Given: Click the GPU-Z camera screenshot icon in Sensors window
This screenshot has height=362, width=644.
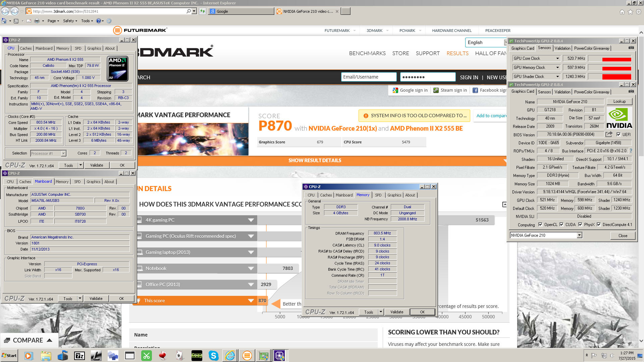Looking at the screenshot, I should [x=631, y=48].
